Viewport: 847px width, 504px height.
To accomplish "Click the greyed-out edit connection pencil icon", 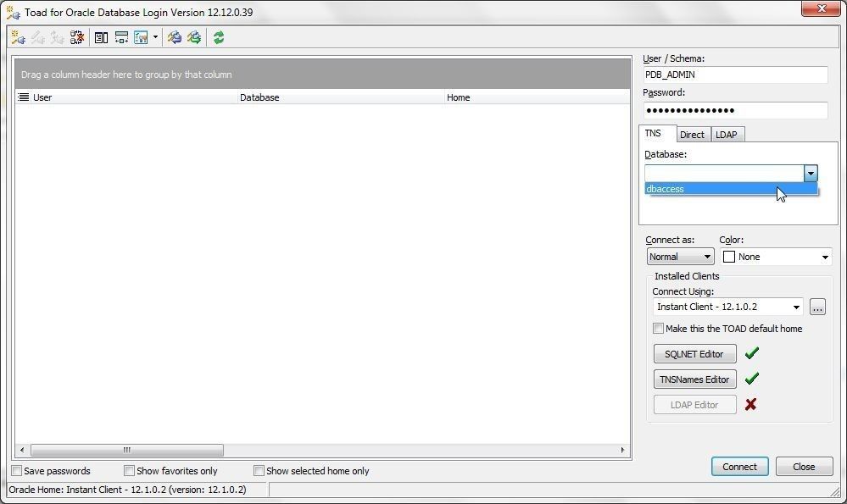I will coord(38,37).
